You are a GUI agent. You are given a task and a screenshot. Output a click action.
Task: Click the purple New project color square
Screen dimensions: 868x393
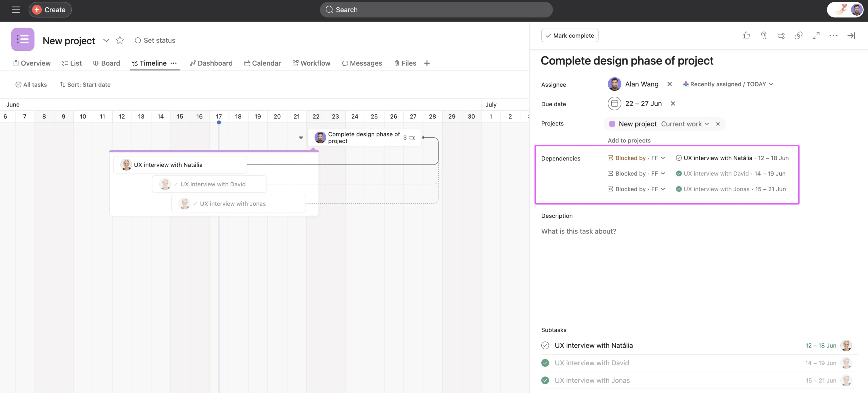click(612, 124)
